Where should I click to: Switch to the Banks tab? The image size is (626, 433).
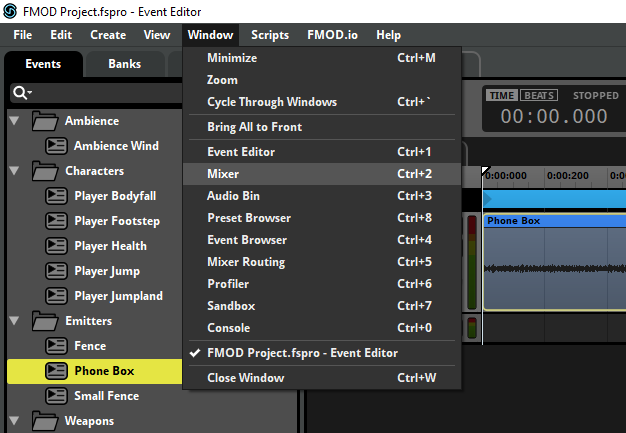point(125,64)
